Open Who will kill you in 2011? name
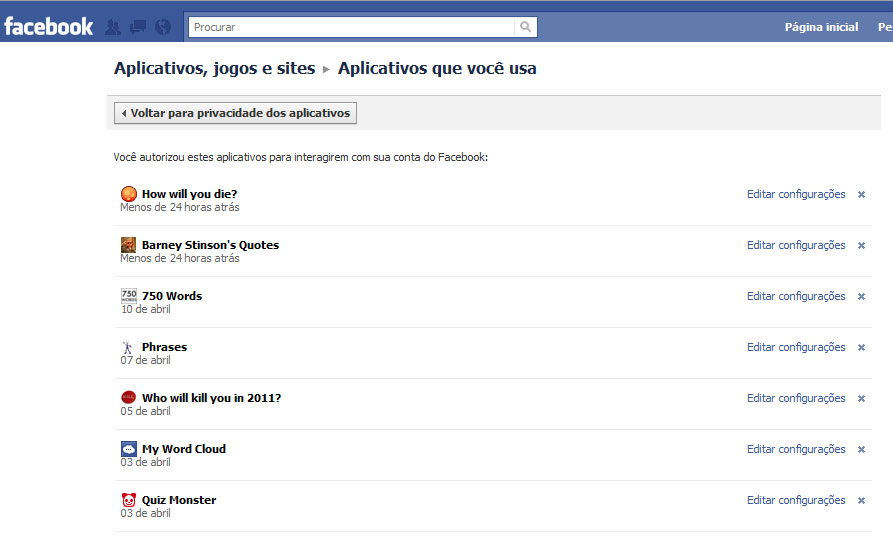The height and width of the screenshot is (538, 893). 211,398
